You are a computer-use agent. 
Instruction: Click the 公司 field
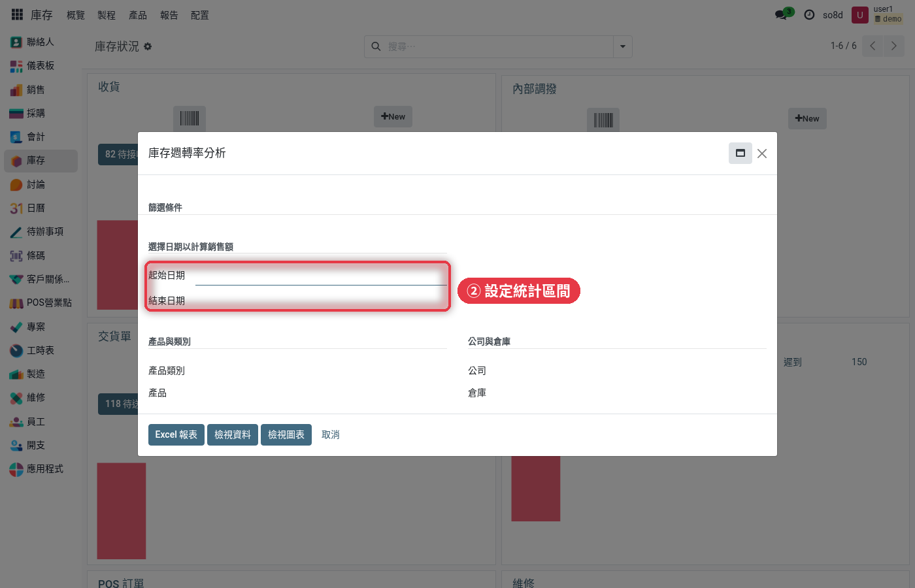(x=640, y=371)
